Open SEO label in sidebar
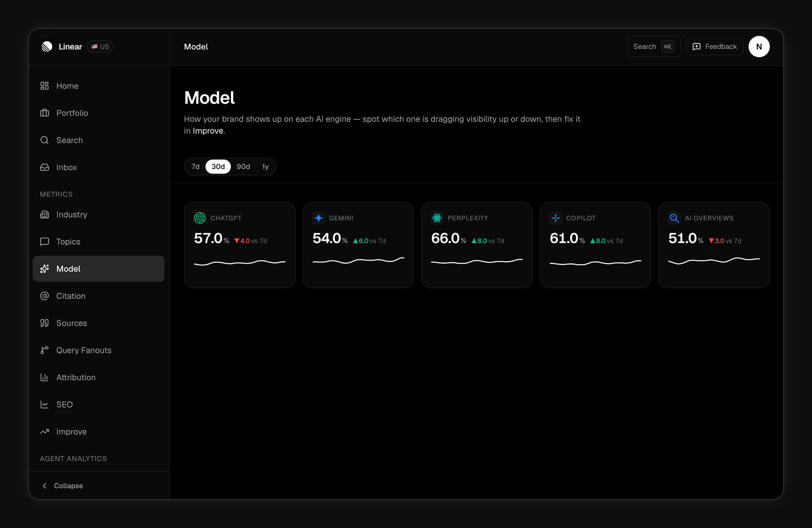 [x=64, y=404]
